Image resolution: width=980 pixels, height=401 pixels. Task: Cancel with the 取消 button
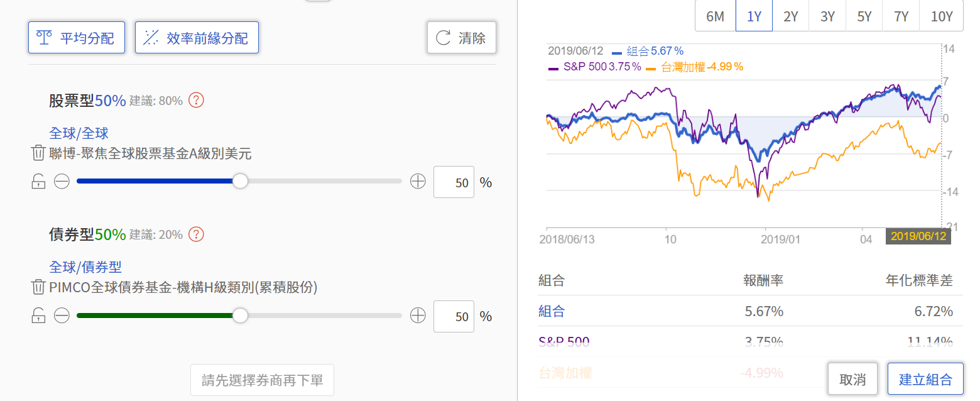(x=852, y=379)
